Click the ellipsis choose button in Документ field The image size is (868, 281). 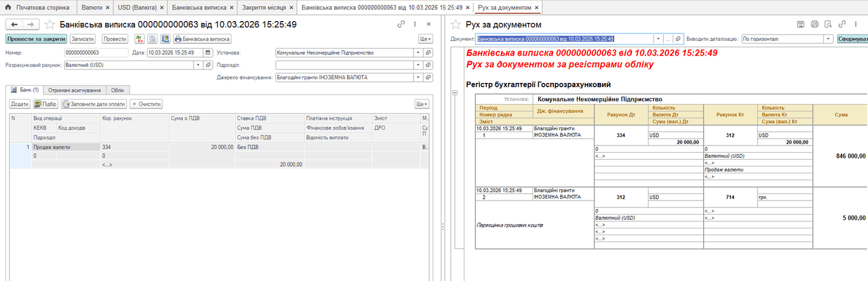click(668, 38)
